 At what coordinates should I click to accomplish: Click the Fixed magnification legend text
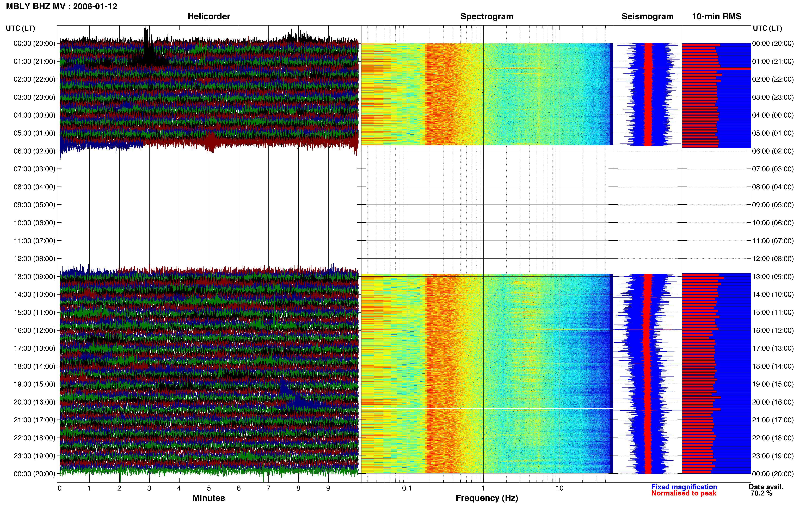coord(684,487)
